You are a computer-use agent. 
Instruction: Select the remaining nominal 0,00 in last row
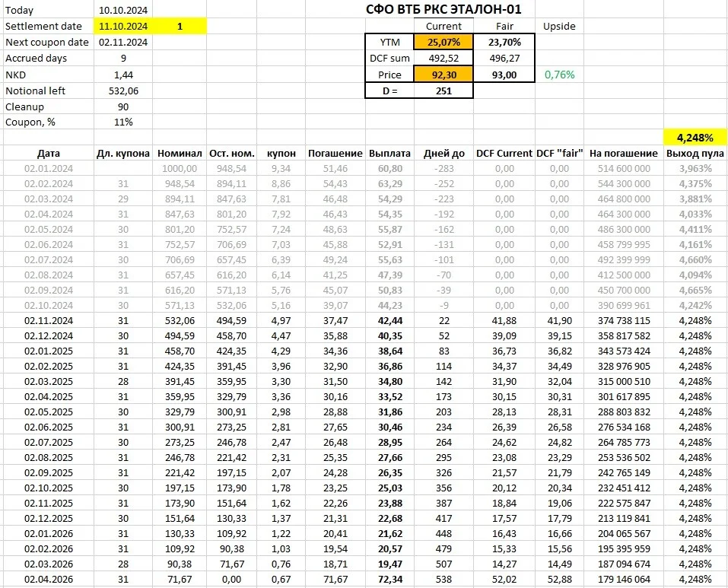pyautogui.click(x=232, y=579)
